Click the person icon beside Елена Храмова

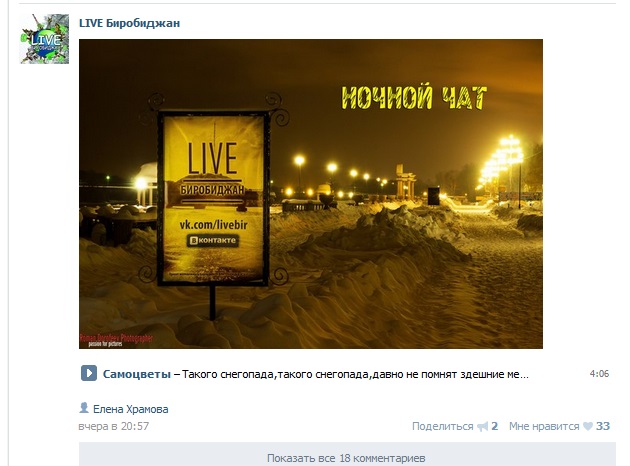pos(84,408)
